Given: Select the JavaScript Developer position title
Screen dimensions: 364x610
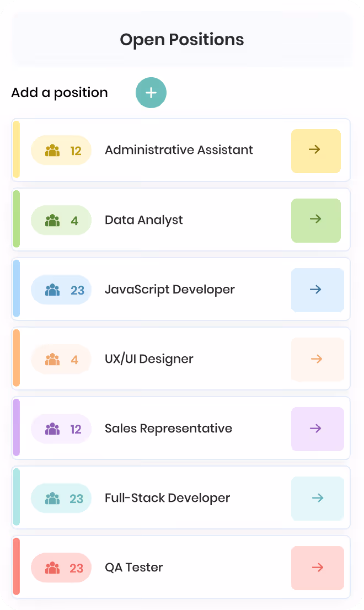Looking at the screenshot, I should [x=169, y=290].
